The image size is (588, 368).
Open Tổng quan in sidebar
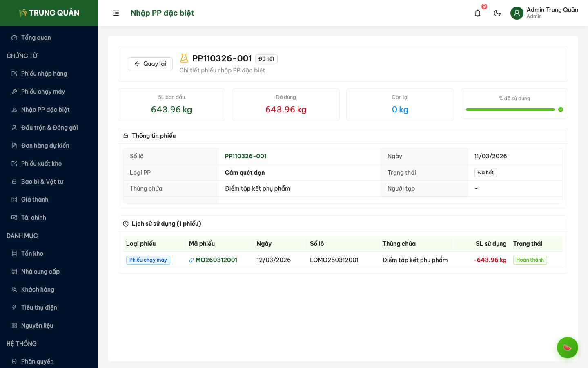36,38
